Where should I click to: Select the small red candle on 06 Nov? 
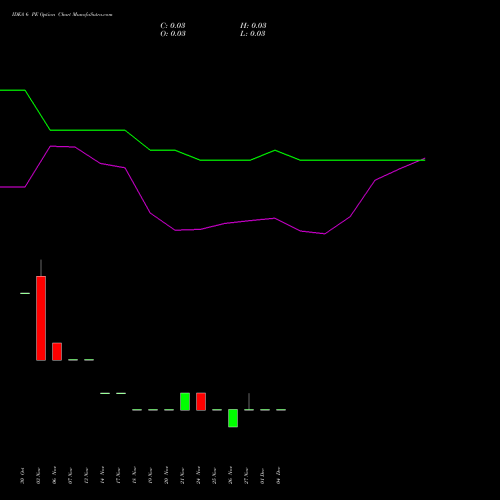tap(57, 351)
